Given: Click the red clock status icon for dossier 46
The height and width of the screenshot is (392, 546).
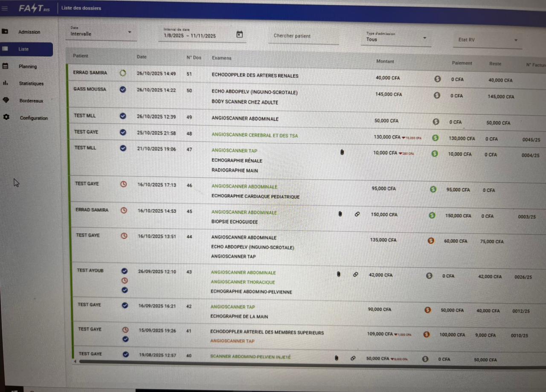Looking at the screenshot, I should (x=123, y=184).
